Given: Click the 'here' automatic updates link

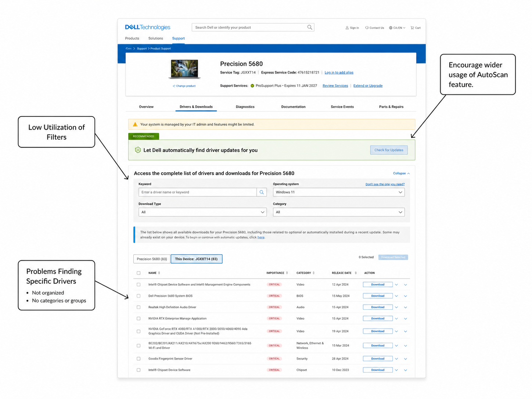Looking at the screenshot, I should tap(261, 237).
